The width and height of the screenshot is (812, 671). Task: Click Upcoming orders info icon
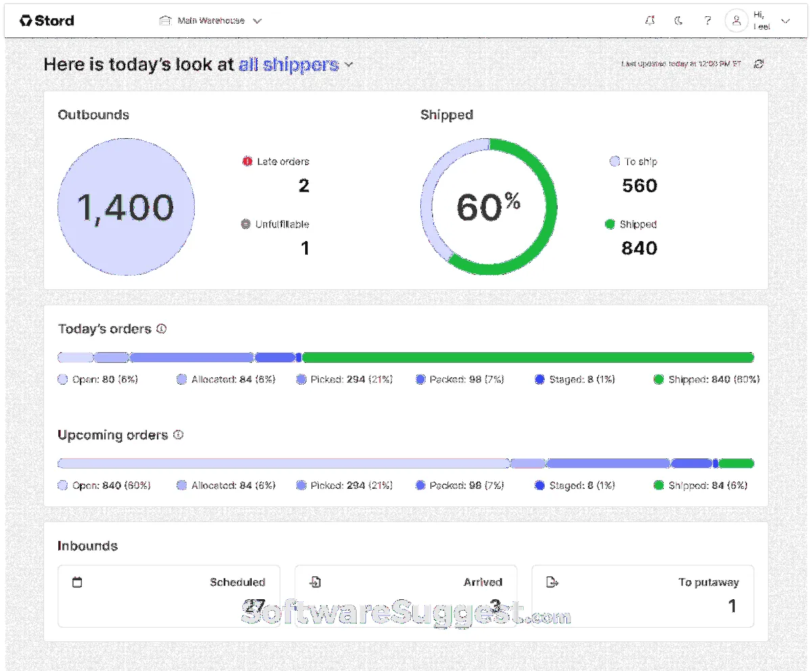(178, 435)
